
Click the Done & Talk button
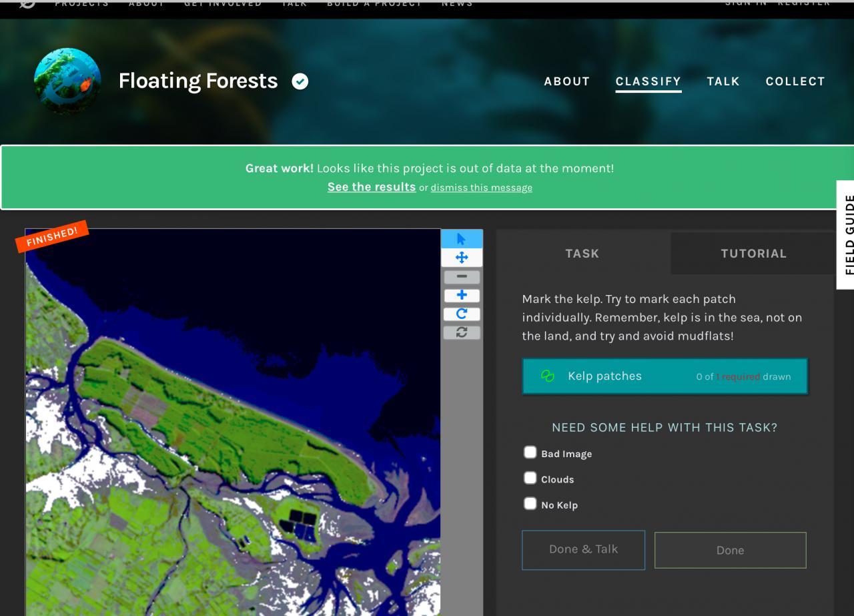[583, 549]
